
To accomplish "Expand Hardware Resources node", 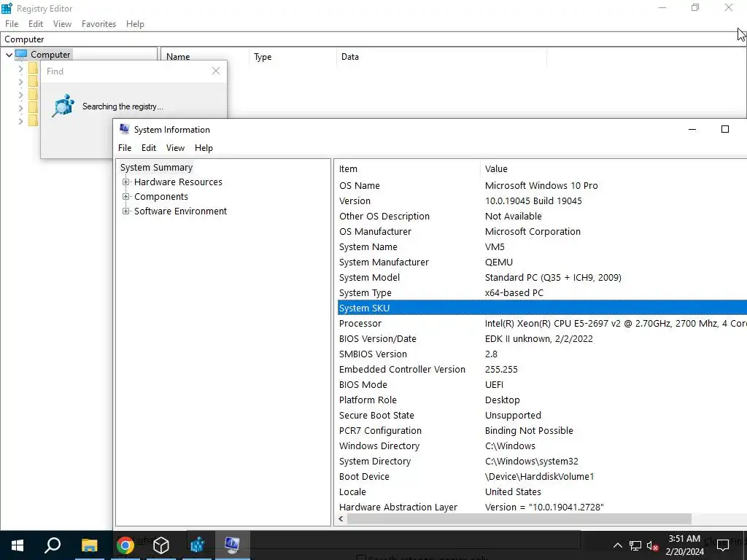I will [x=125, y=182].
